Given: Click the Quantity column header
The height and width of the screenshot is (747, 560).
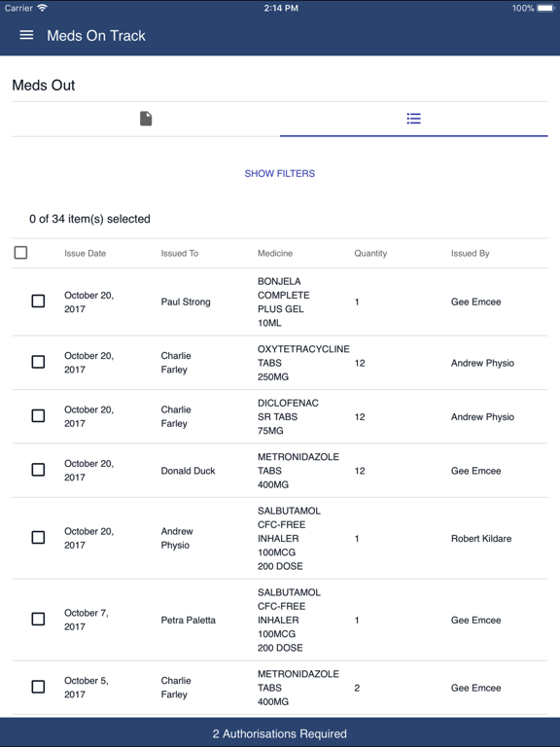Looking at the screenshot, I should click(x=370, y=254).
